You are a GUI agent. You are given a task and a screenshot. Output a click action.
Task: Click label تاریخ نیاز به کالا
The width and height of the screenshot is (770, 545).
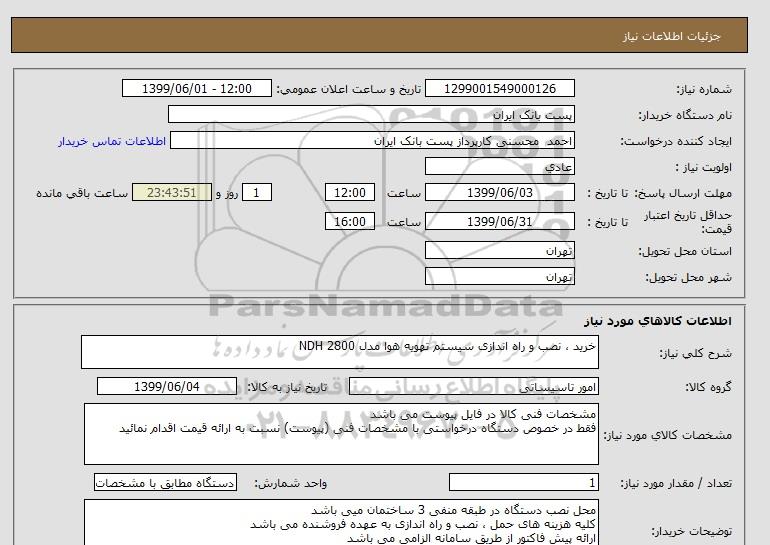pyautogui.click(x=287, y=387)
